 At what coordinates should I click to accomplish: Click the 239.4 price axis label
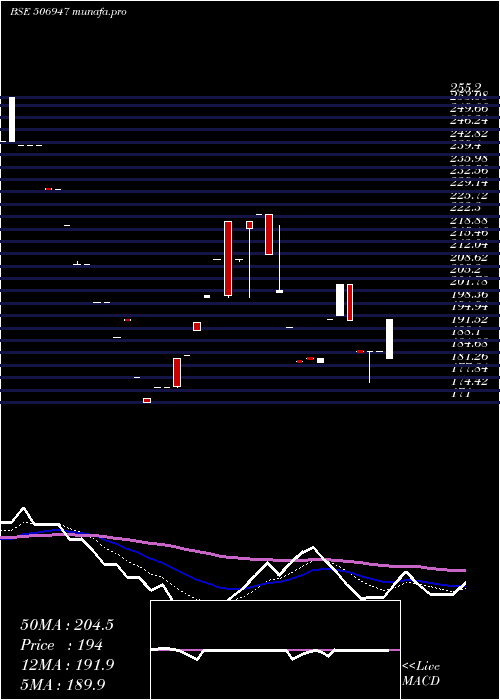(x=466, y=146)
